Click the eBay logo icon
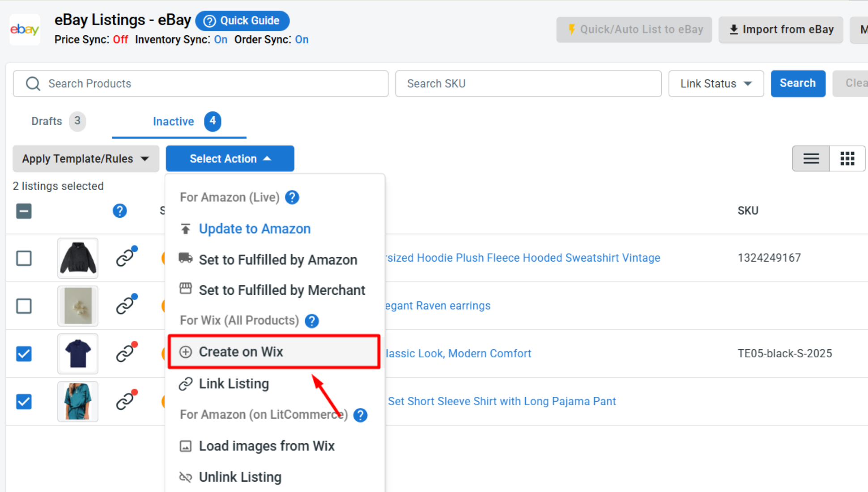868x492 pixels. coord(25,30)
